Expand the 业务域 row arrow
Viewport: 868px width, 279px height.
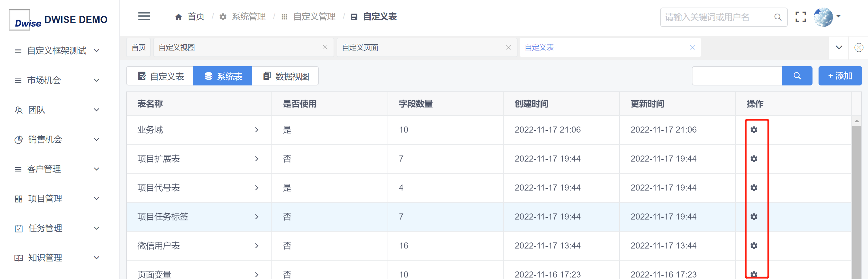click(256, 130)
